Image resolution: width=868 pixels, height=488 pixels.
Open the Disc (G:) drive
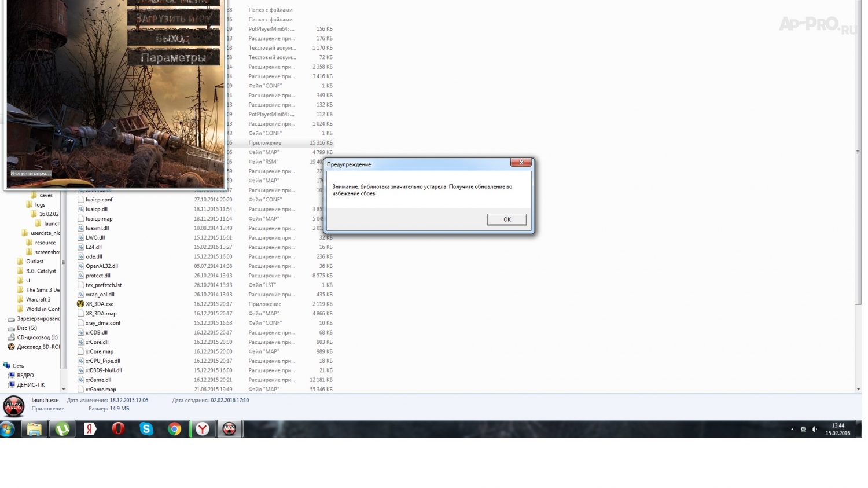[23, 328]
